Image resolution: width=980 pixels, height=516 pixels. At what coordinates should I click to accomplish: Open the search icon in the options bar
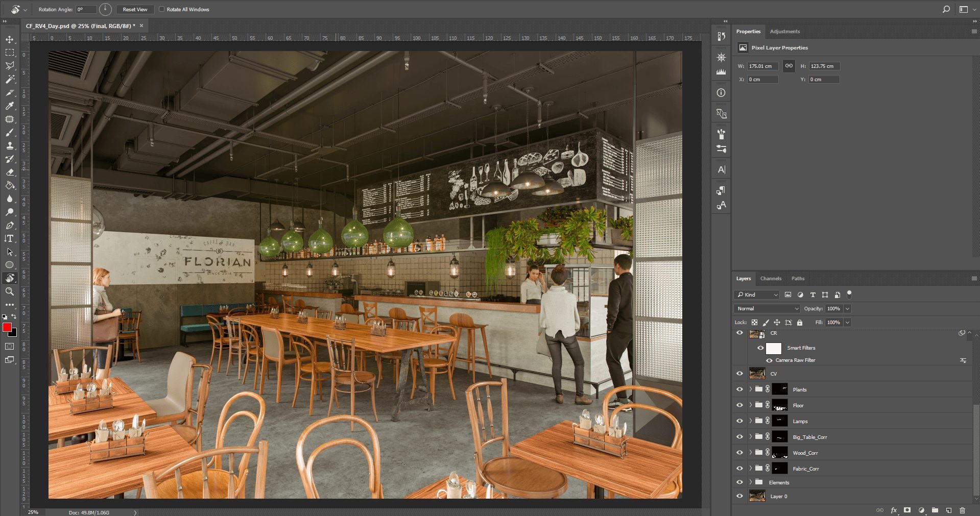tap(946, 9)
